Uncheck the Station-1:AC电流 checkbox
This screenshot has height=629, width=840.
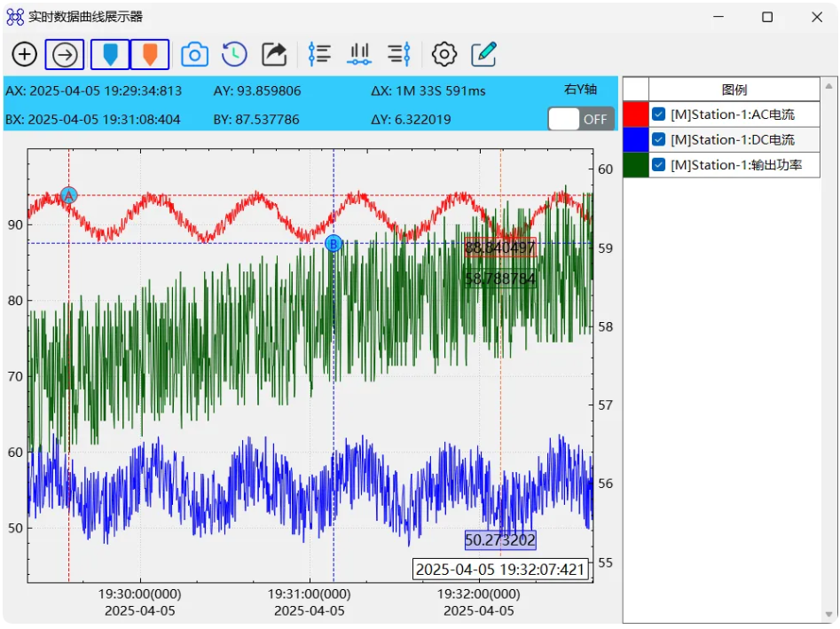coord(659,114)
